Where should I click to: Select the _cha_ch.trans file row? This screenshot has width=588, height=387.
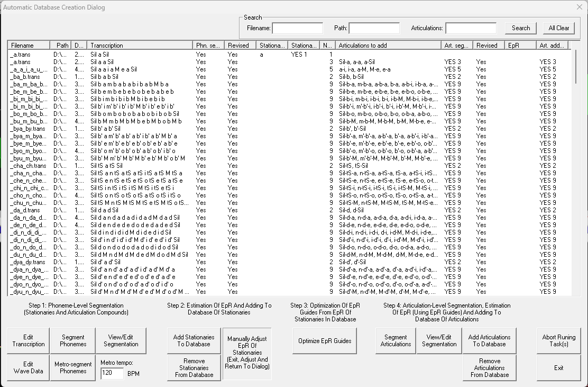29,166
